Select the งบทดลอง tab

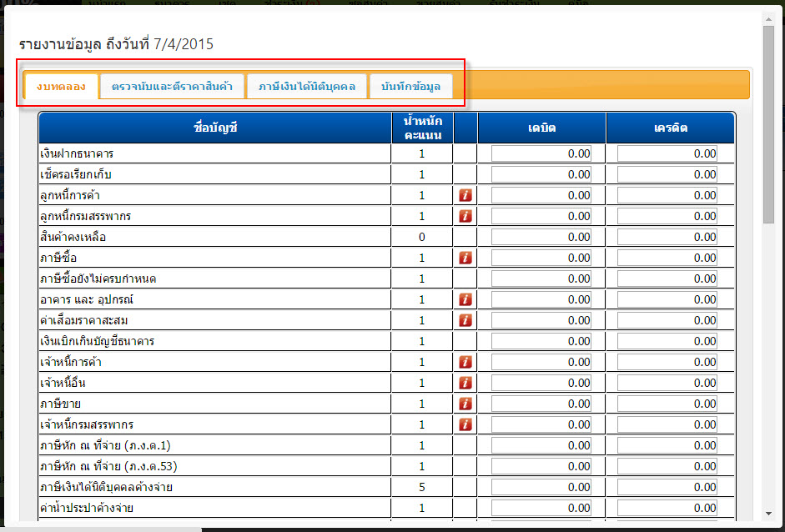(61, 86)
